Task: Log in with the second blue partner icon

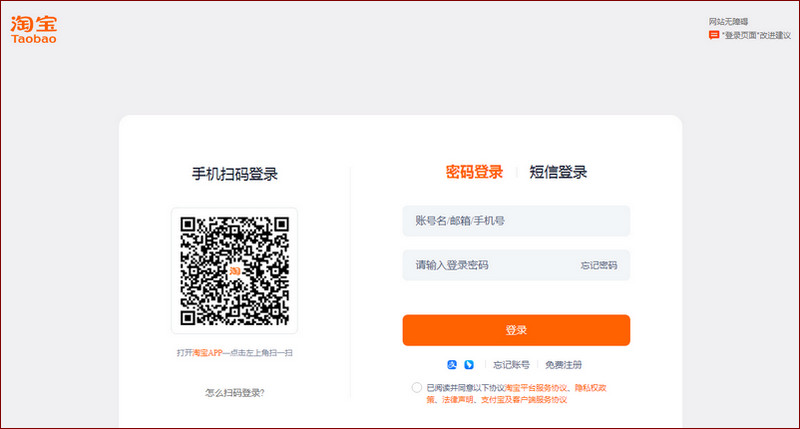Action: pos(469,364)
